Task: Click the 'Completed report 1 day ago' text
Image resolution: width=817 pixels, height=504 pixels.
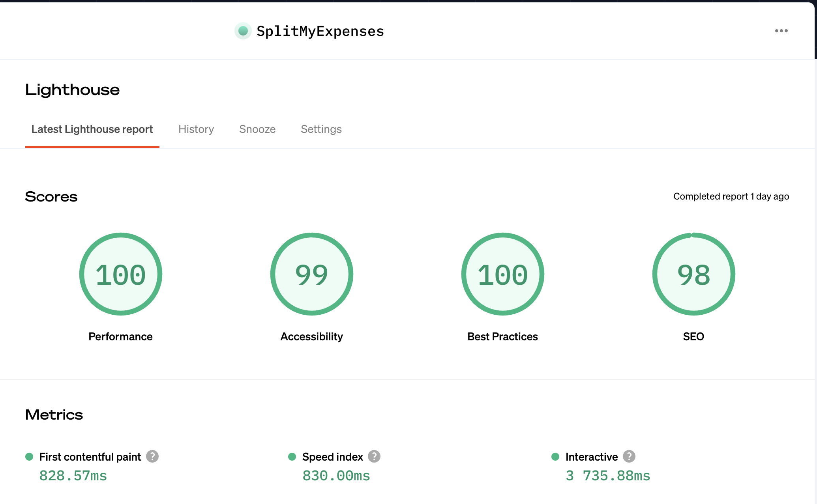Action: 731,196
